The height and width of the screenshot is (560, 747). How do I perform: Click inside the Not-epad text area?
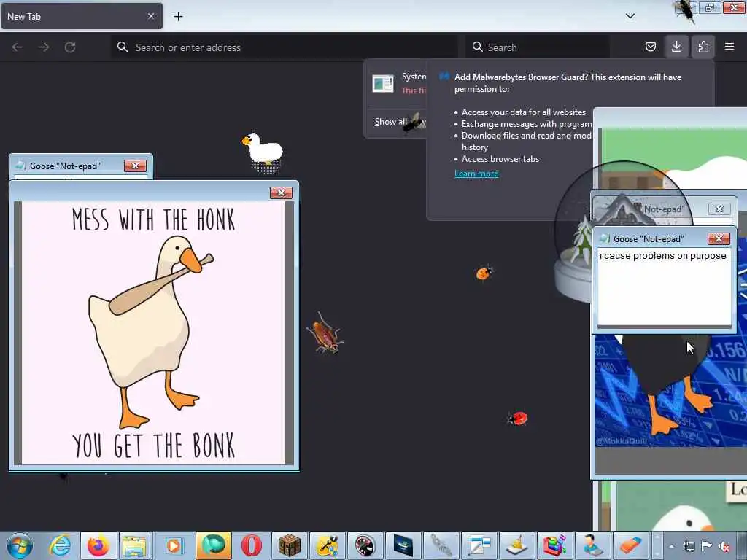tap(664, 287)
